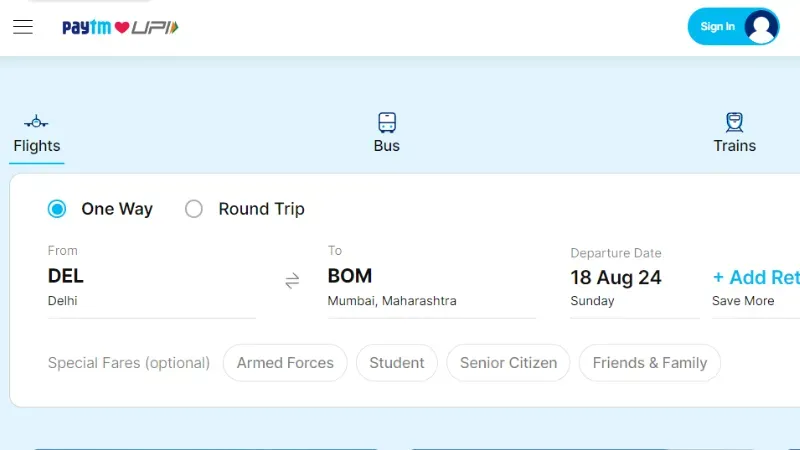Screen dimensions: 800x450
Task: Click the airplane Flights icon
Action: click(x=37, y=122)
